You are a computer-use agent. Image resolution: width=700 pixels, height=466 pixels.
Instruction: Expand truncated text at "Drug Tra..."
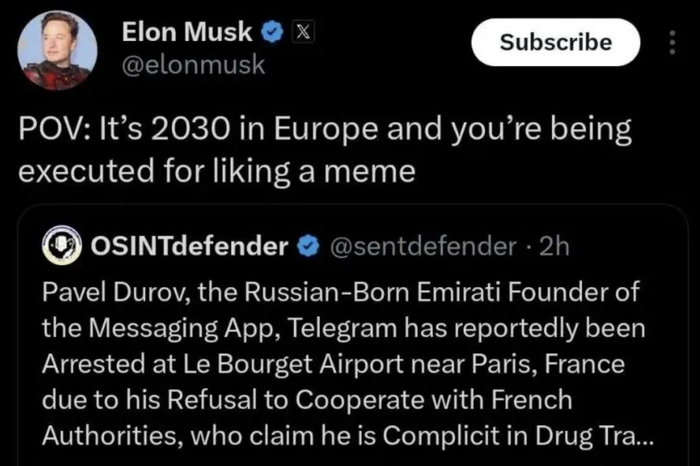pos(620,438)
